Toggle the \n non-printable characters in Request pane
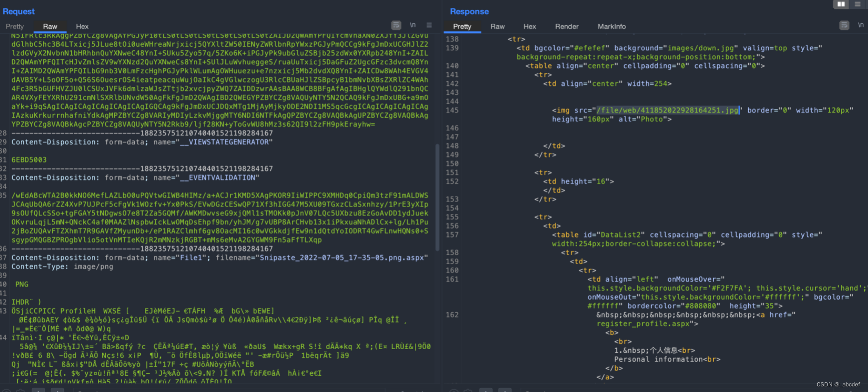The height and width of the screenshot is (392, 868). pos(413,25)
